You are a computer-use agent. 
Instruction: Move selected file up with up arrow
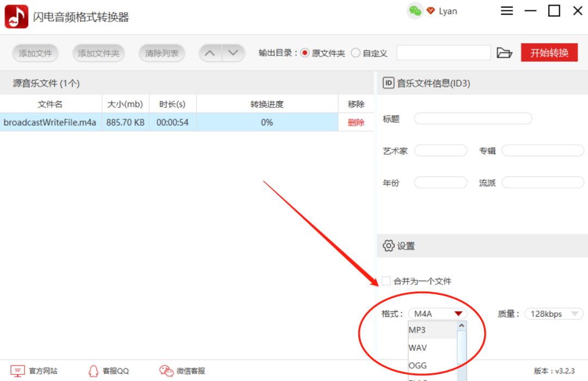click(x=210, y=53)
